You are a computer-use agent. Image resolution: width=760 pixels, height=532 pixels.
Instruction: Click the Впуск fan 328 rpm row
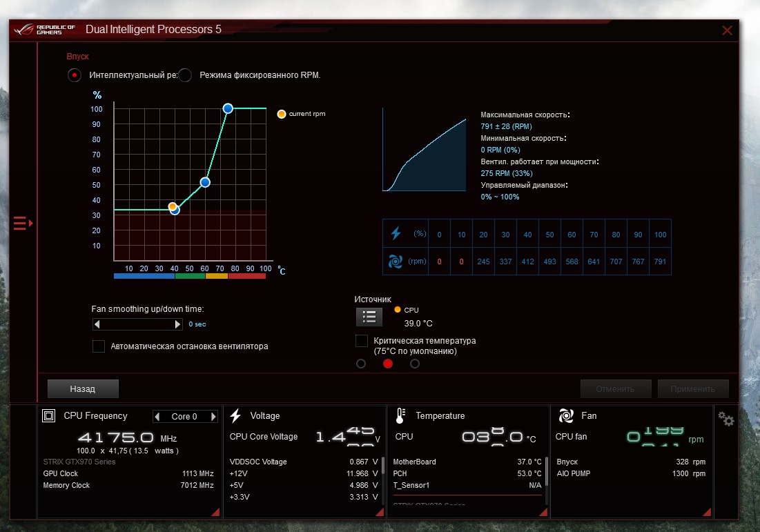pyautogui.click(x=631, y=462)
